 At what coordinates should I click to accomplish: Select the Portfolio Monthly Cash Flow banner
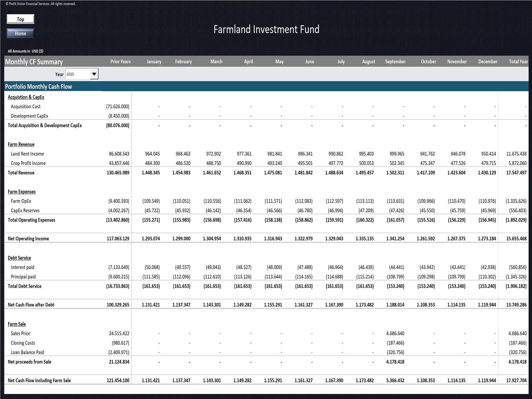coord(266,86)
